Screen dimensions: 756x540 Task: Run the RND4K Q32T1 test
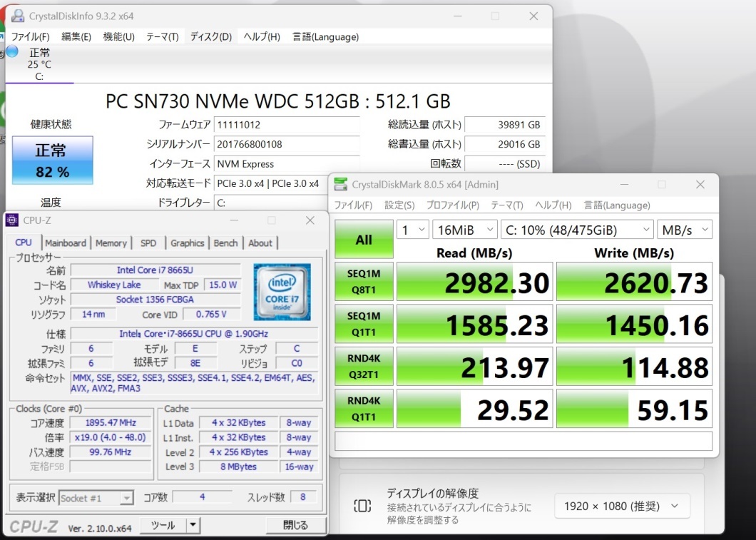point(364,367)
